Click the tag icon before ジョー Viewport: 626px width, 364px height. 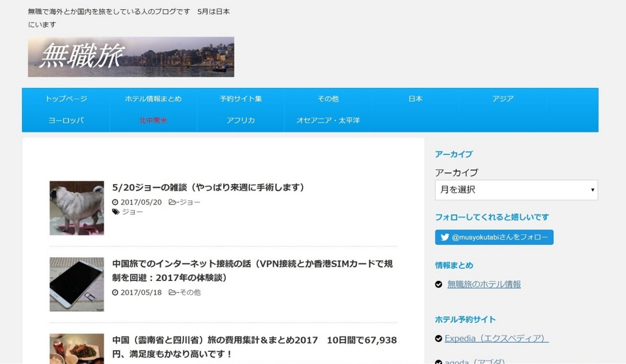[x=116, y=212]
